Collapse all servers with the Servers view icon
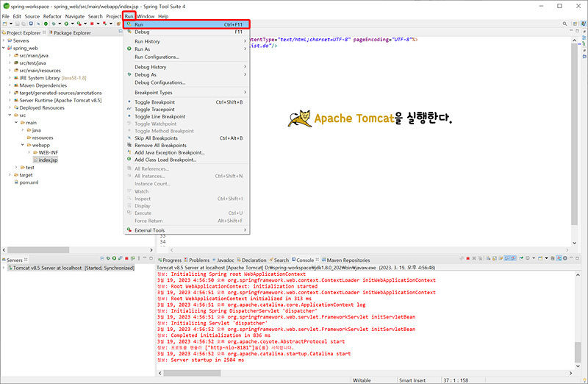588x384 pixels. click(102, 258)
